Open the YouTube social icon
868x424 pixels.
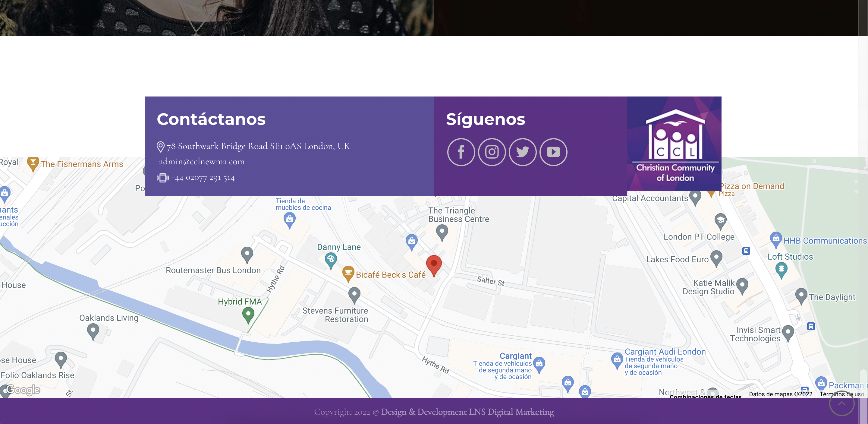coord(553,152)
